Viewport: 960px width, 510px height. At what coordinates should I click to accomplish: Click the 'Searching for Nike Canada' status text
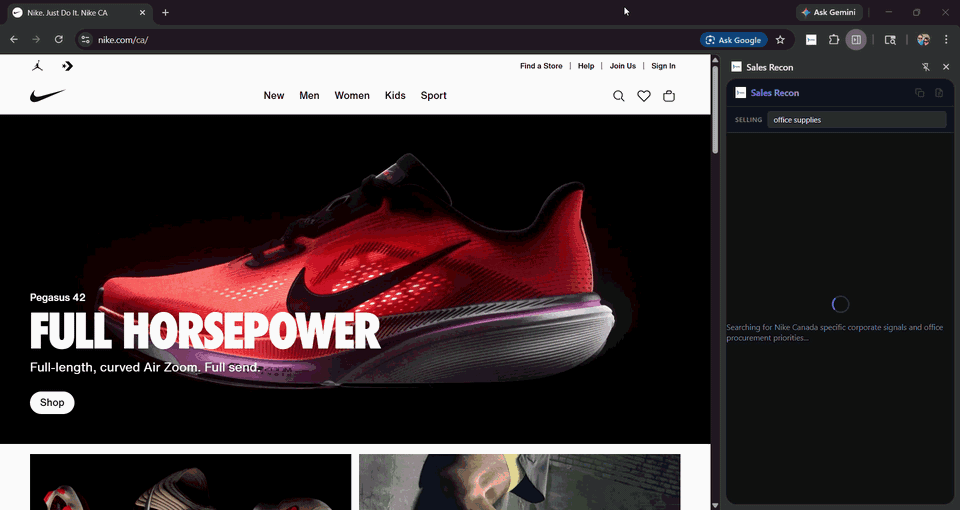point(834,332)
